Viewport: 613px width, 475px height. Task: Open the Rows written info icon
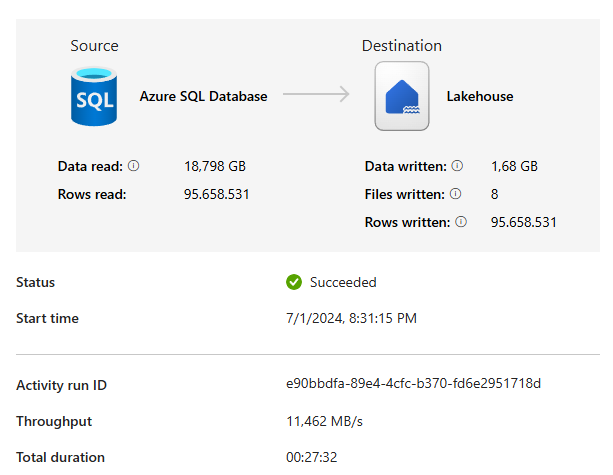click(x=461, y=222)
